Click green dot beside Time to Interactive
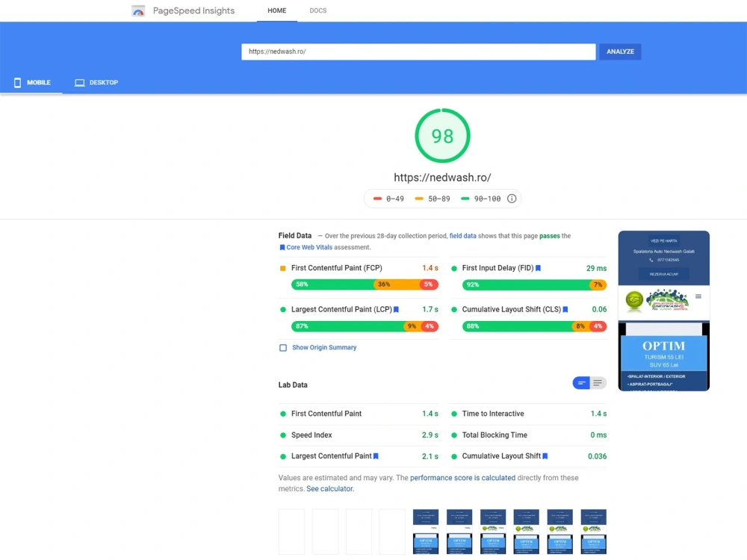 tap(454, 414)
